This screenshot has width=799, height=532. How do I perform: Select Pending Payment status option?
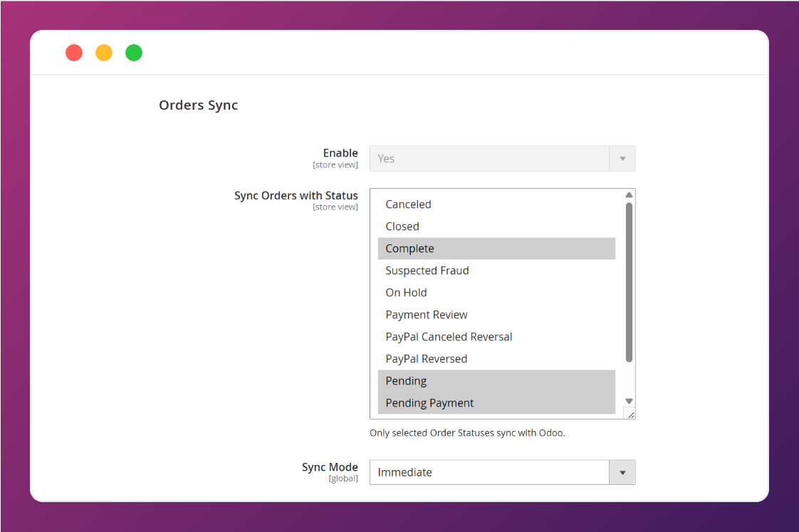(497, 403)
